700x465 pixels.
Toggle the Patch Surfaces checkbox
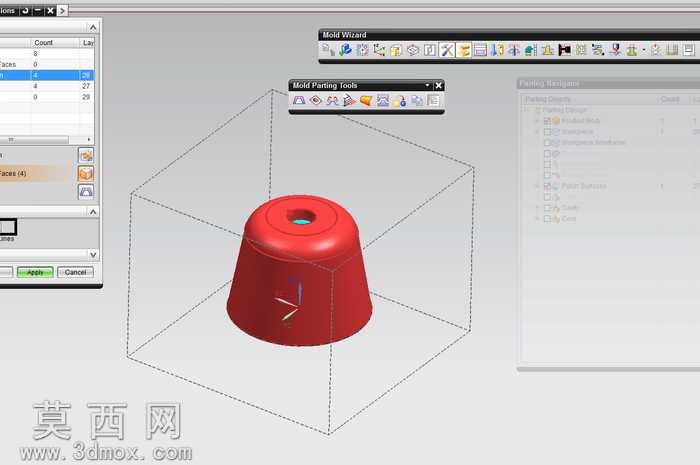click(x=547, y=186)
